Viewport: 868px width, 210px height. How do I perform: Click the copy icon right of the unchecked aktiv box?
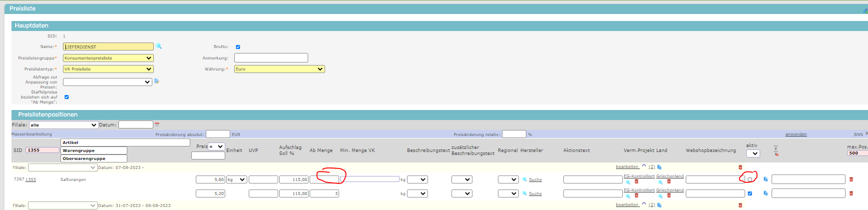tap(766, 179)
